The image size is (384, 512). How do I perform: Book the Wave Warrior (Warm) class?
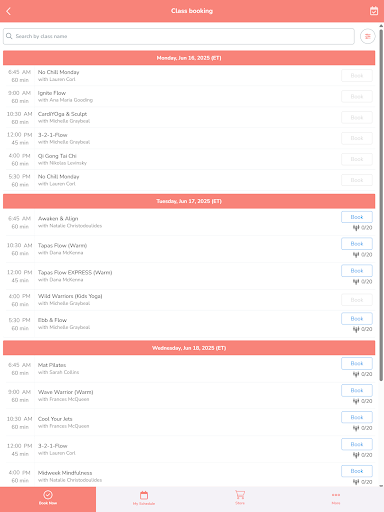click(357, 390)
